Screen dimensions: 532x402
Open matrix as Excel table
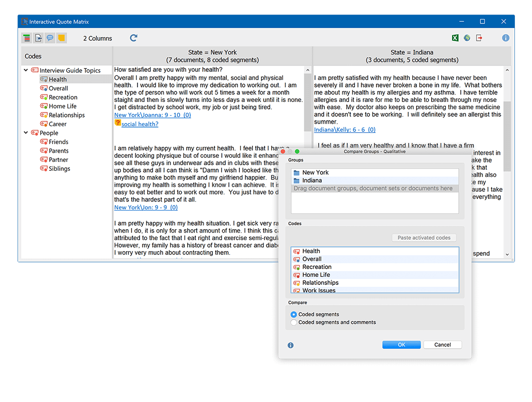coord(455,38)
